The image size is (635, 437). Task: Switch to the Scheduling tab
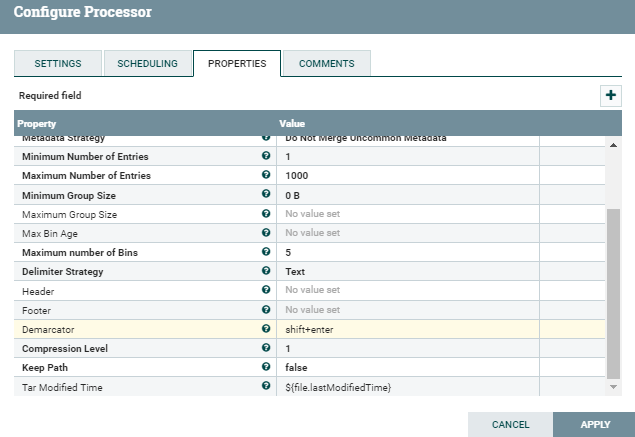pyautogui.click(x=147, y=63)
